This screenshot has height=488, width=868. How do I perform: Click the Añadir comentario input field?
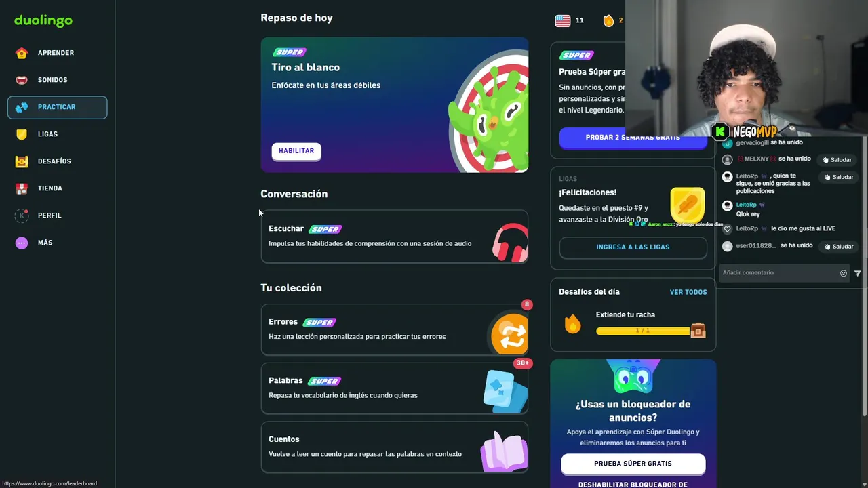click(x=778, y=273)
